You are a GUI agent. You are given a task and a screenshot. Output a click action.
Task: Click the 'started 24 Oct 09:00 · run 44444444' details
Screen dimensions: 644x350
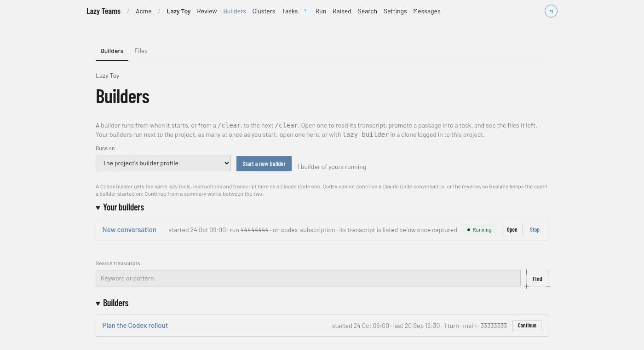tap(218, 230)
